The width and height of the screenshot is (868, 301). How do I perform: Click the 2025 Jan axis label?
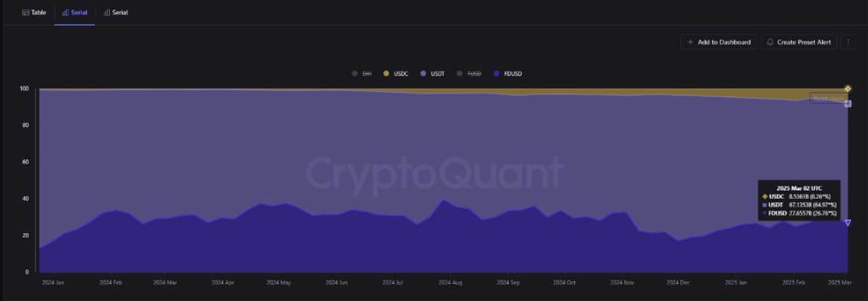tap(735, 282)
